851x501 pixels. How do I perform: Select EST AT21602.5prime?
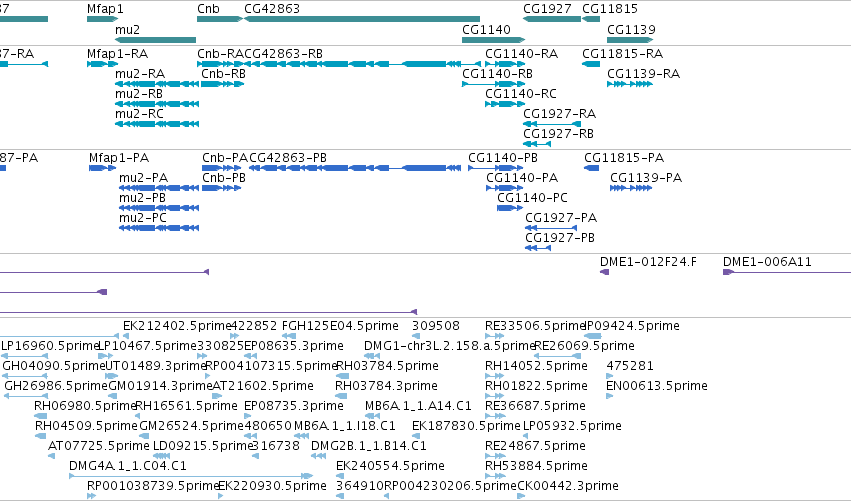(x=263, y=386)
